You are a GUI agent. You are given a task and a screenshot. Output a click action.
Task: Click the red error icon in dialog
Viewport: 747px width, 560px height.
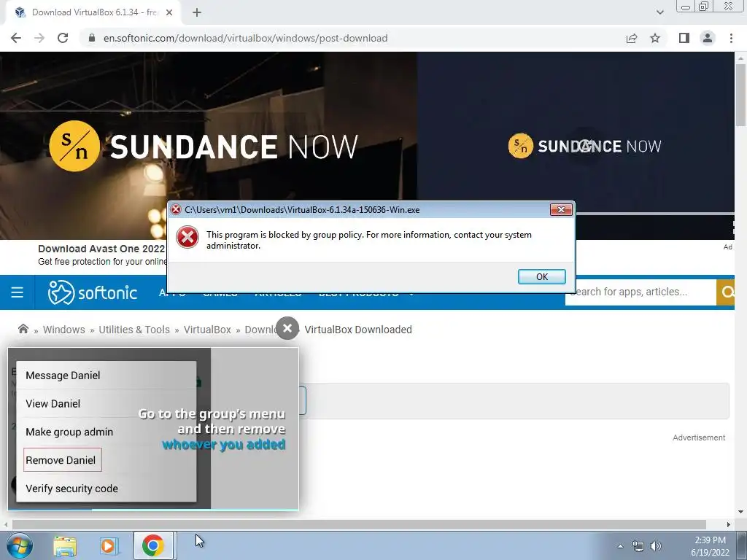point(187,237)
